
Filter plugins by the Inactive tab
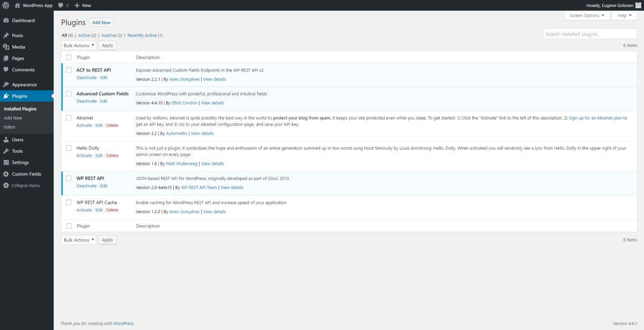[108, 35]
